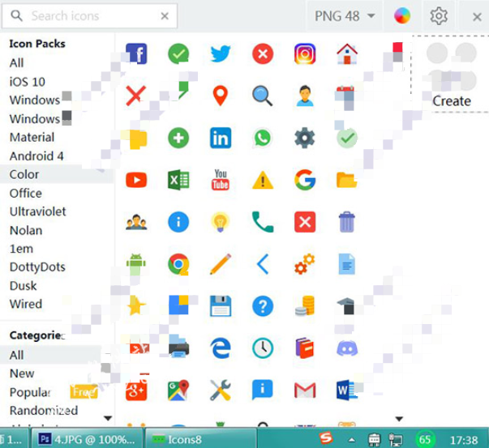Viewport: 489px width, 448px height.
Task: Select the Randomized category
Action: 44,410
